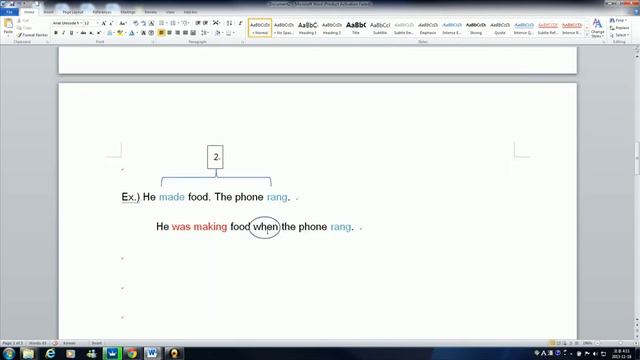Apply the Heading 1 style
This screenshot has width=640, height=360.
pyautogui.click(x=308, y=28)
